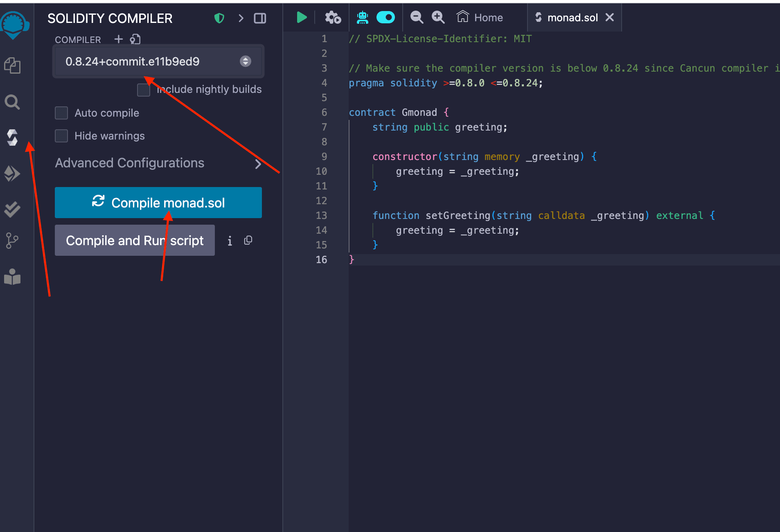The image size is (780, 532).
Task: Click line number 1 in gutter
Action: [324, 39]
